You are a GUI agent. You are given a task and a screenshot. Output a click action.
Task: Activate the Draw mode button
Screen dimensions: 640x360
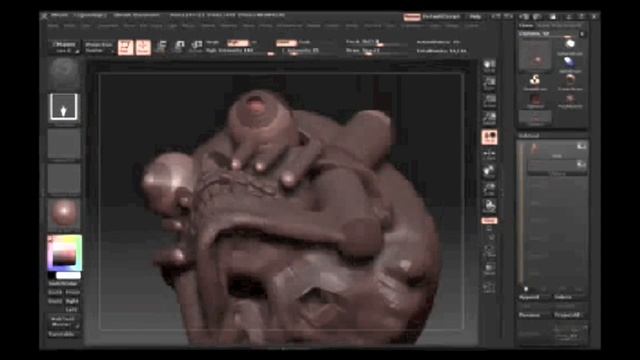point(143,47)
